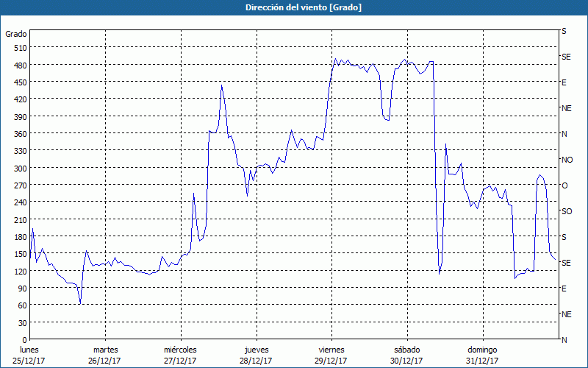Viewport: 588px width, 368px height.
Task: Select the O compass direction label
Action: coord(564,185)
